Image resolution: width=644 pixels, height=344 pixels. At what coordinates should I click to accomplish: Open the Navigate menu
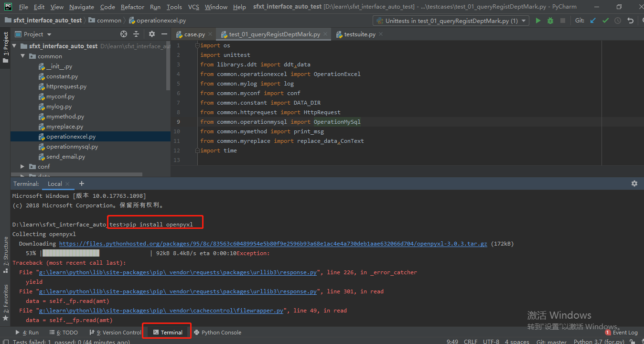point(82,7)
